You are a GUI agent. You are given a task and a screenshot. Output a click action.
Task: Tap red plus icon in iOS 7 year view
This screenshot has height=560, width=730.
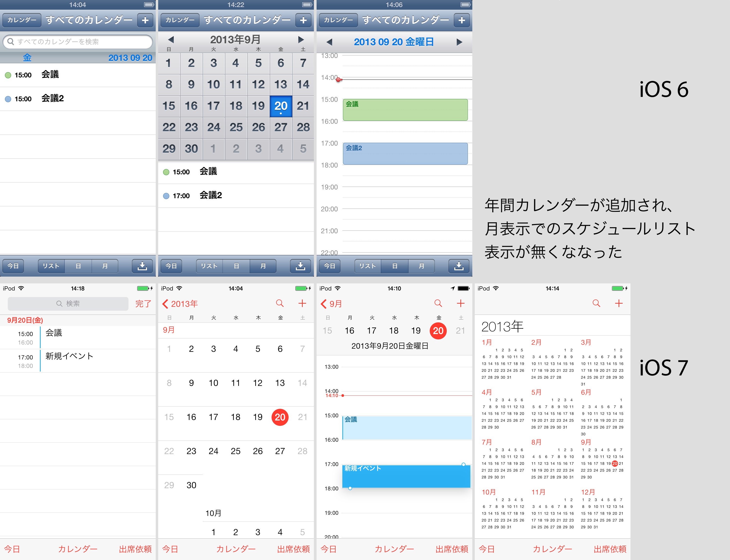click(619, 303)
